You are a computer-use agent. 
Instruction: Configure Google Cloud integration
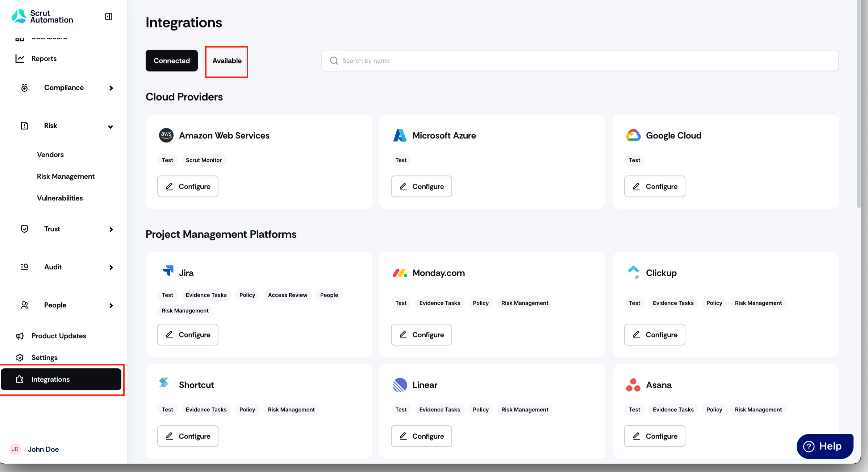655,186
